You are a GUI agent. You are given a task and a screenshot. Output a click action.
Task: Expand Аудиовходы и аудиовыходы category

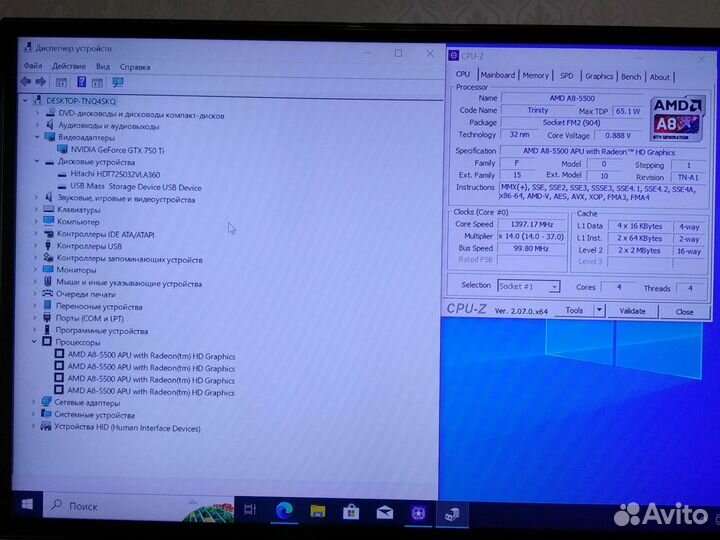point(37,124)
